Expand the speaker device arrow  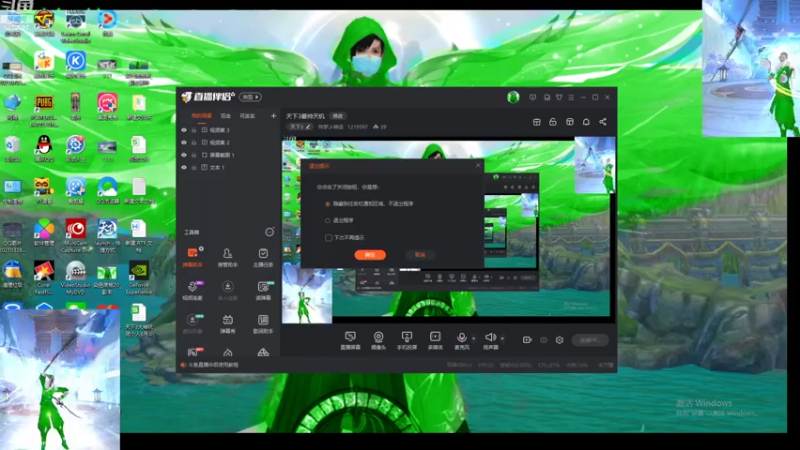(x=503, y=338)
